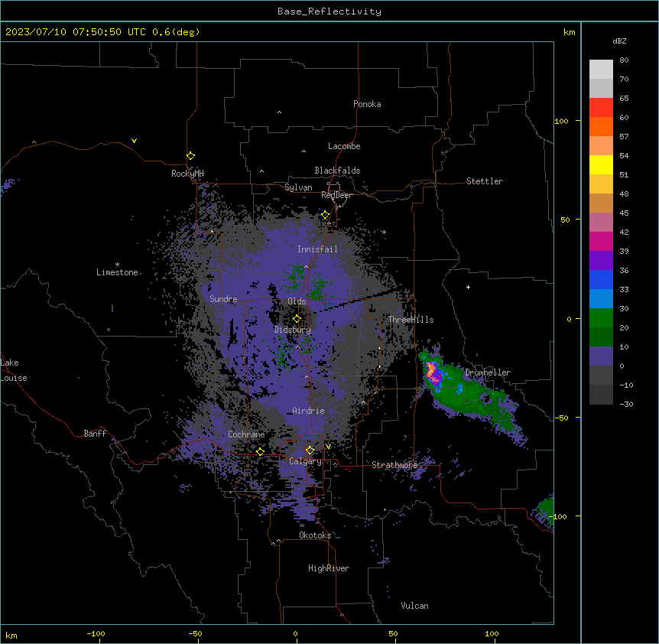
Task: Click the blue 36 dBZ legend swatch
Action: (x=601, y=279)
